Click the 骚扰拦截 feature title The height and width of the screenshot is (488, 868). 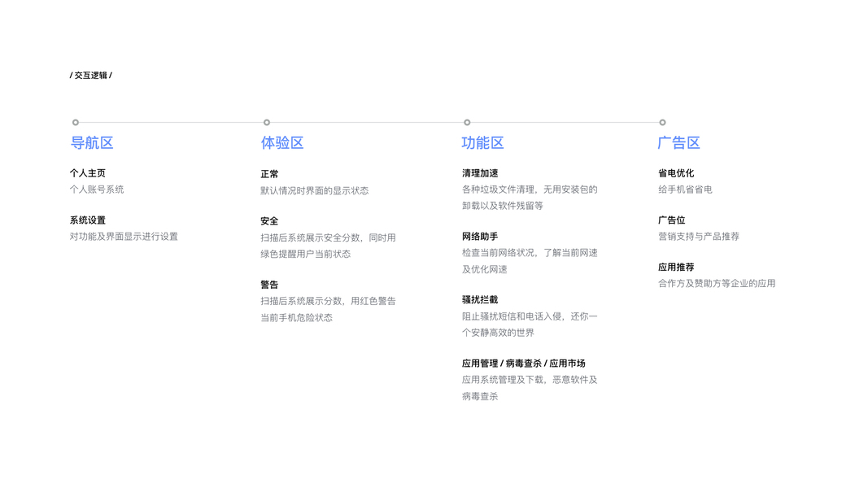click(480, 300)
